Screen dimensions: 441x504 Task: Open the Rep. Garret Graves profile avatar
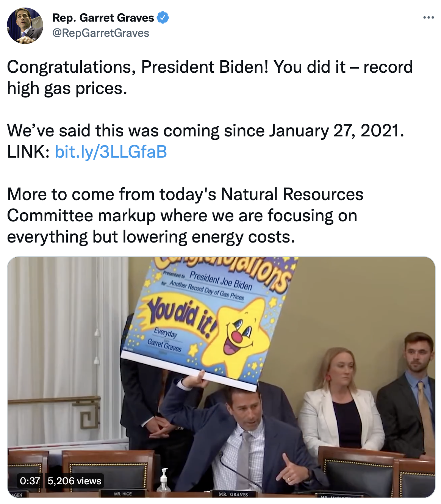pos(25,25)
